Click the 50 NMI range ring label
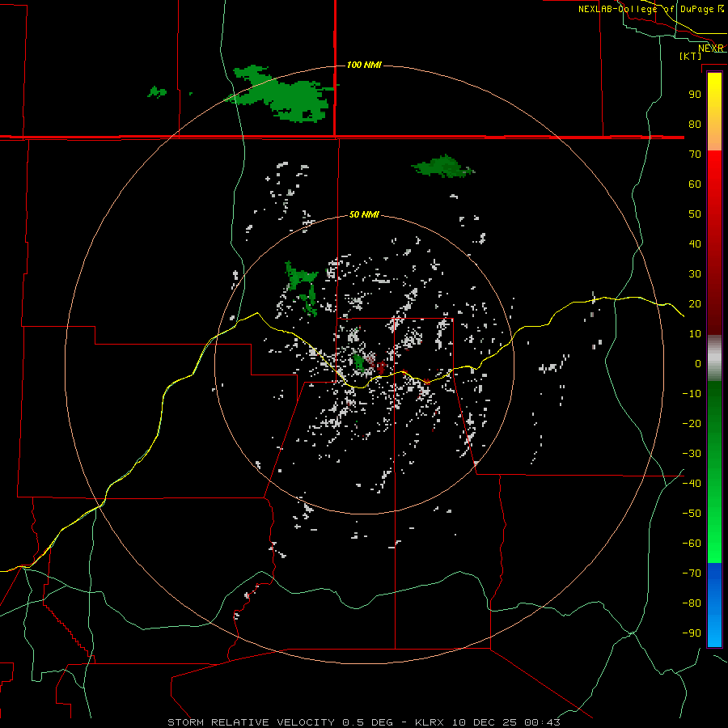This screenshot has height=728, width=728. click(x=364, y=214)
